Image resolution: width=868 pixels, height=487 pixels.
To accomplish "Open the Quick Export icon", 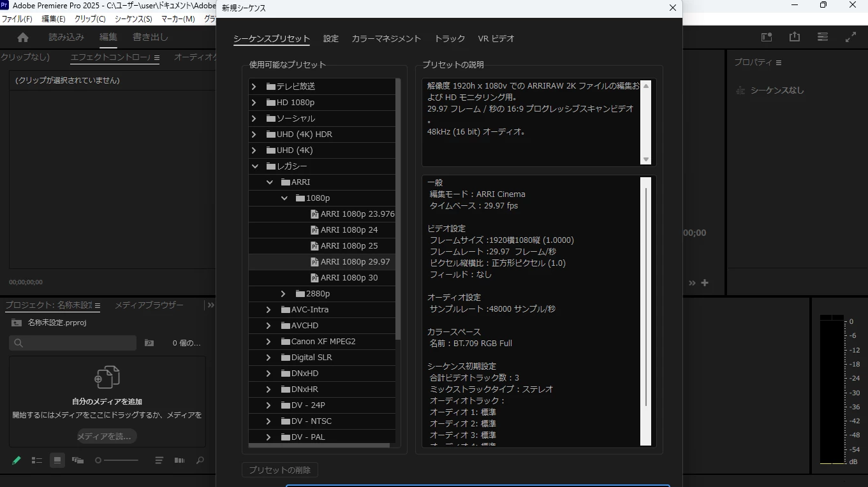I will pyautogui.click(x=795, y=38).
